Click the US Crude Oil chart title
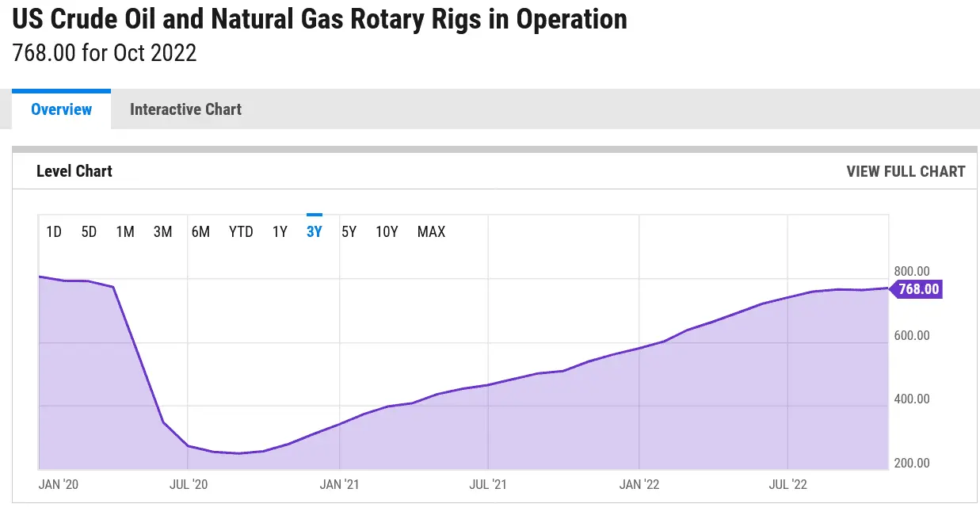The height and width of the screenshot is (523, 980). coord(319,19)
